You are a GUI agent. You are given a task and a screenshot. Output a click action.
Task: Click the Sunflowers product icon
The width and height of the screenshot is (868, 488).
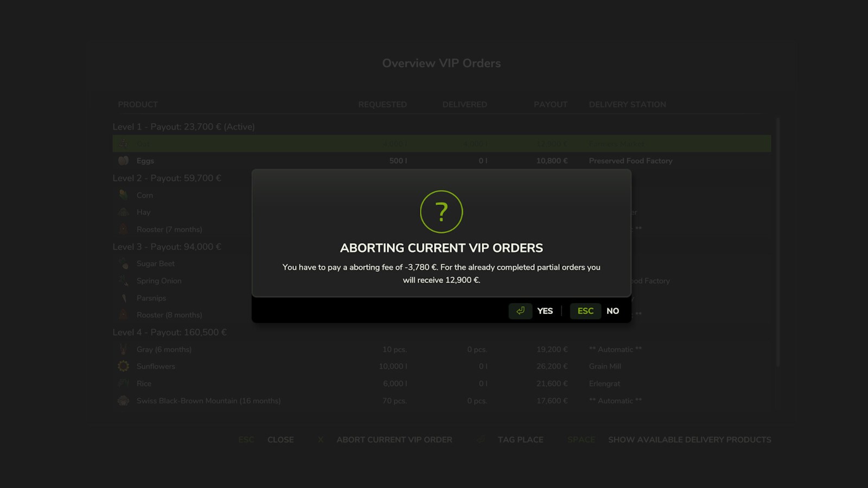pyautogui.click(x=124, y=366)
